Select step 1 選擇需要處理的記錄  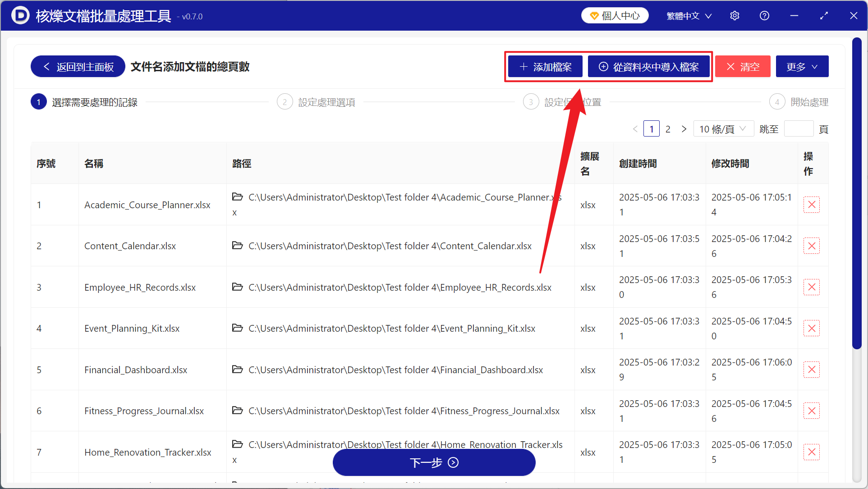[x=84, y=102]
